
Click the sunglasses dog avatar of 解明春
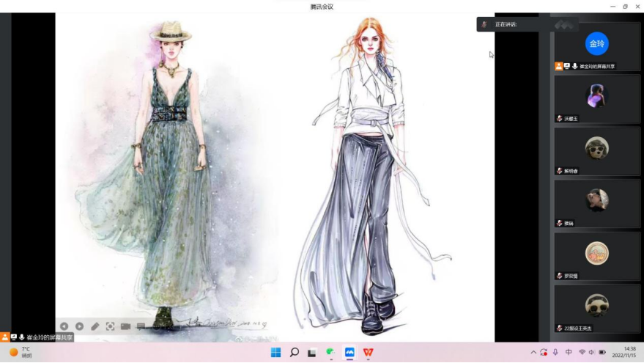[597, 148]
